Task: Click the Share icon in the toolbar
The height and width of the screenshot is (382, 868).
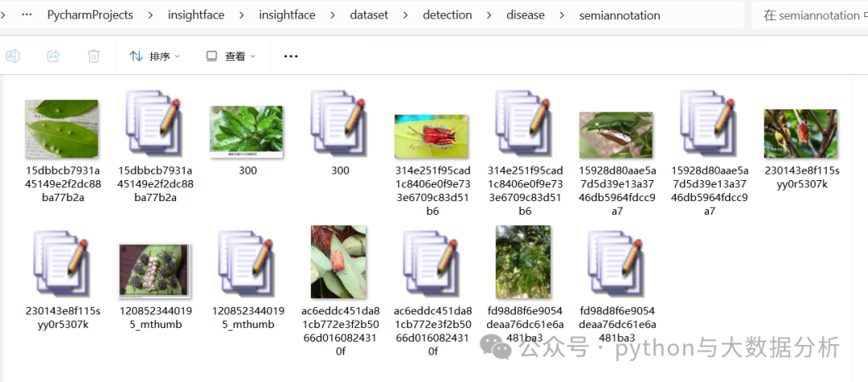Action: click(54, 56)
